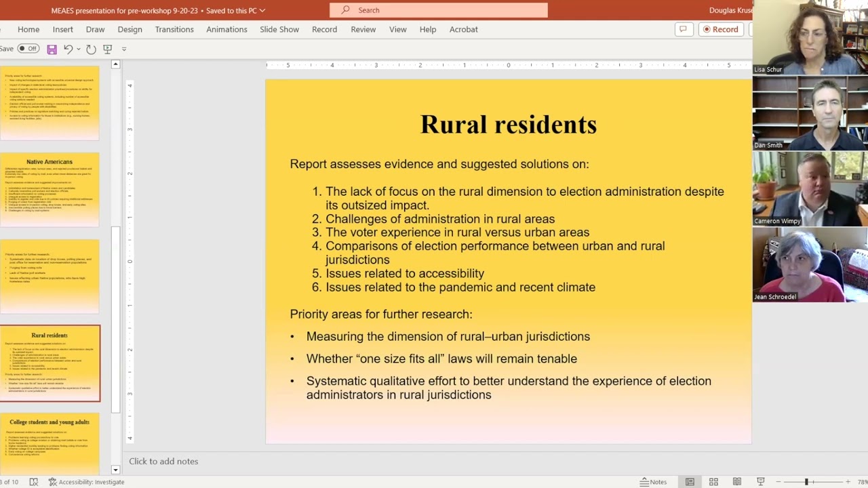Click the Redo/Repeat circular arrow icon
This screenshot has height=488, width=868.
(91, 49)
